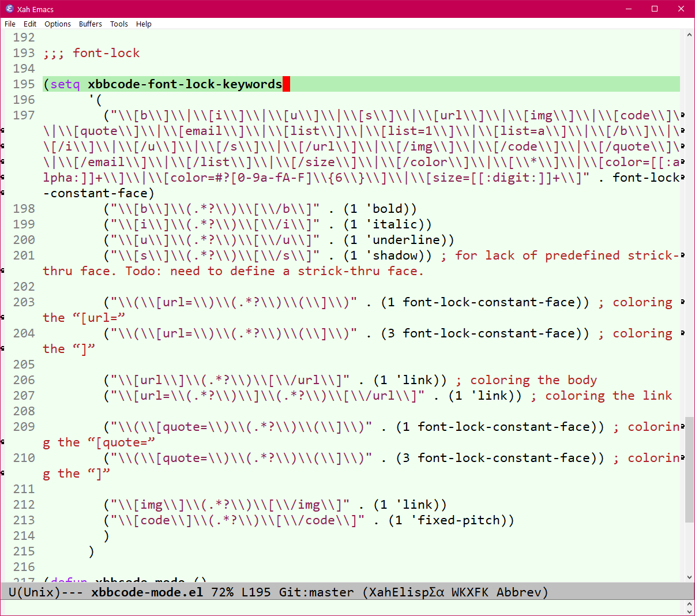Click the L195 line indicator
Viewport: 695px width, 616px height.
256,592
